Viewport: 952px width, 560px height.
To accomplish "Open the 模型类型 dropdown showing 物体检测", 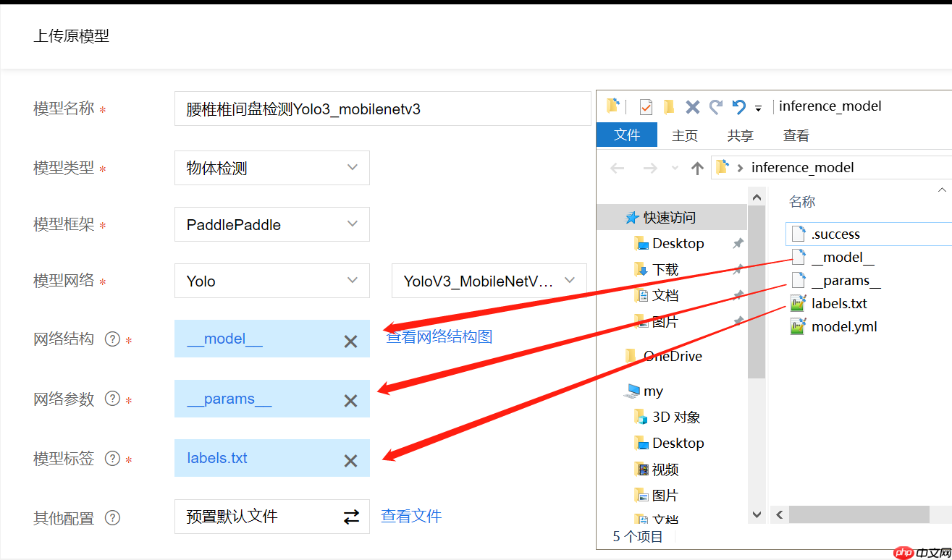I will coord(271,167).
